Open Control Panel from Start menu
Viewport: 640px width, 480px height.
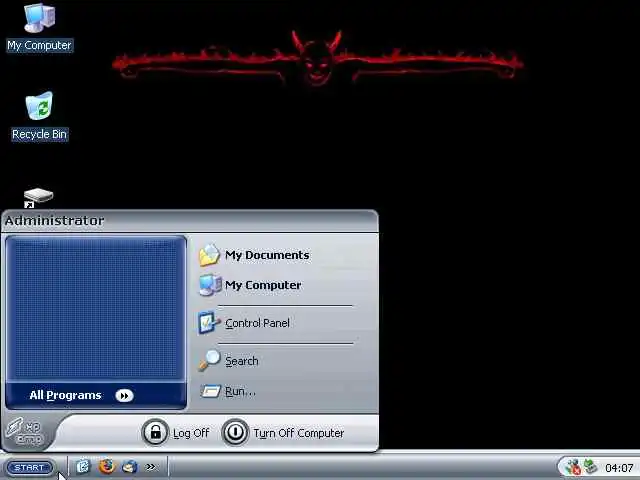point(244,323)
